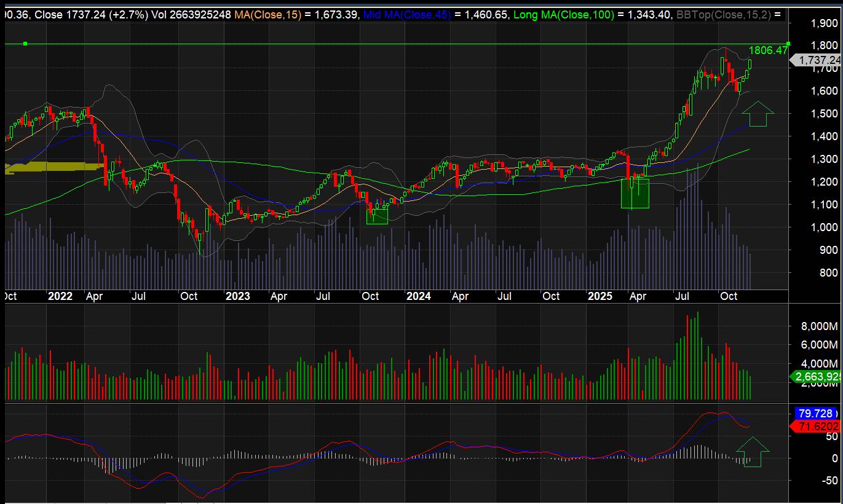Select the green rectangle at April 2025 low

[635, 193]
